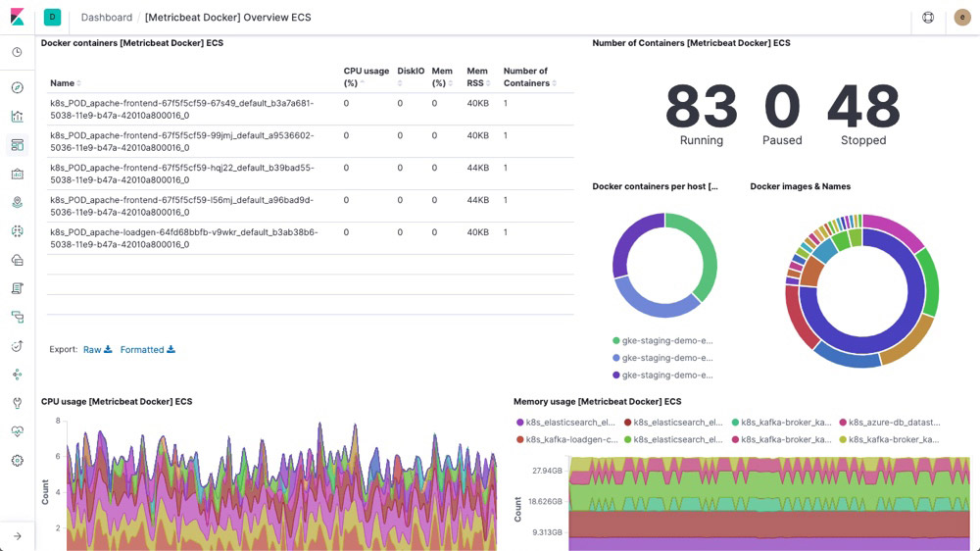Toggle dark-red k8s_elasticsearch_el legend entry

click(x=674, y=423)
